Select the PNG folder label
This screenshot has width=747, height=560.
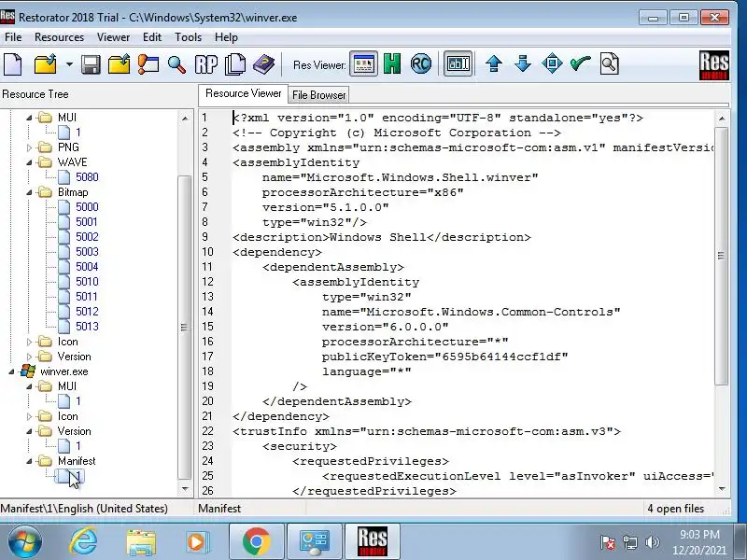tap(68, 147)
